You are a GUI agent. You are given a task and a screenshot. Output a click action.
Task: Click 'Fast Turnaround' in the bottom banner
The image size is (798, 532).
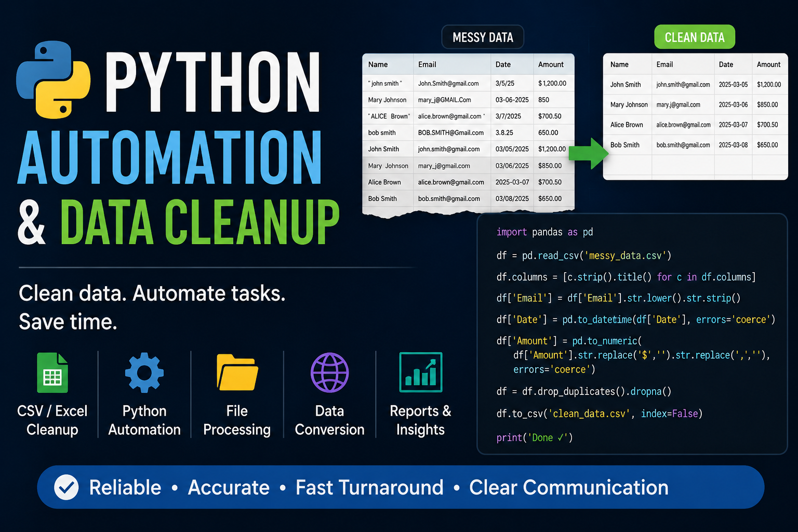tap(369, 488)
